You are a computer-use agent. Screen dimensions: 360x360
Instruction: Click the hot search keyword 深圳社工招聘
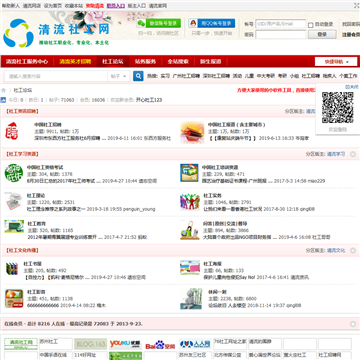pos(216,76)
